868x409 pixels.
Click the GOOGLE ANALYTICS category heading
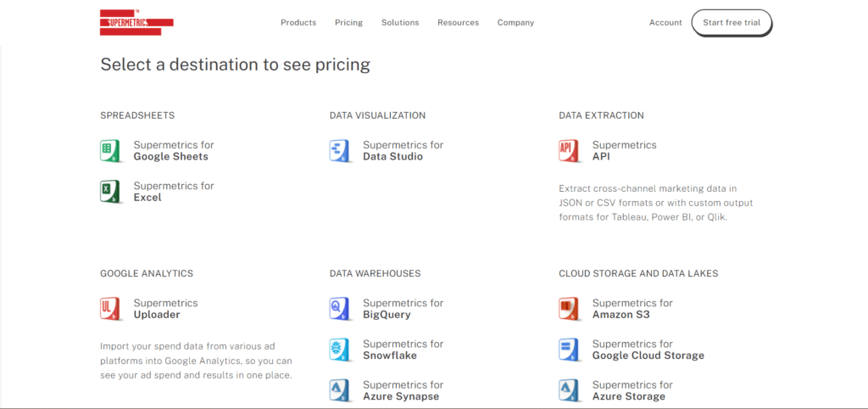[x=147, y=273]
